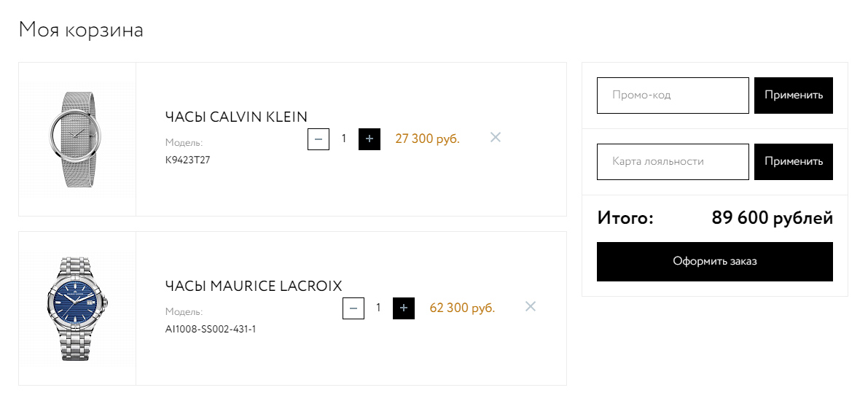This screenshot has width=868, height=409.
Task: Decrease Maurice Lacroix watch quantity with minus
Action: tap(353, 308)
